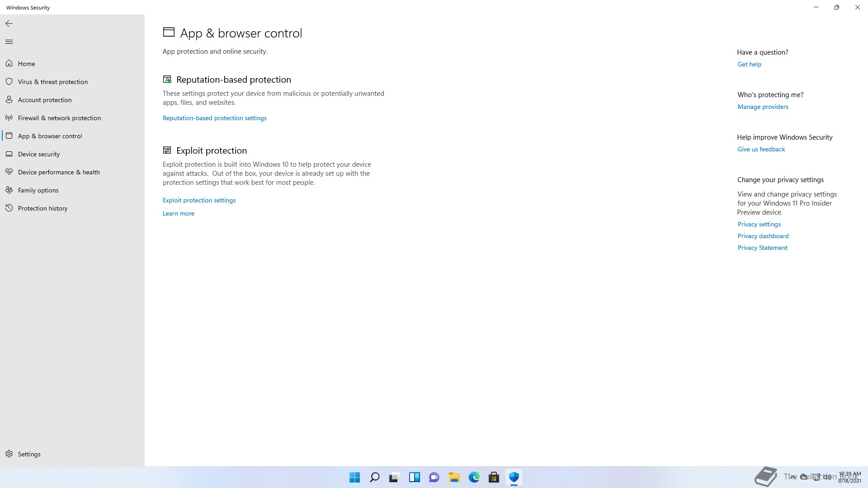Open File Explorer from taskbar
Image resolution: width=868 pixels, height=488 pixels.
[454, 477]
